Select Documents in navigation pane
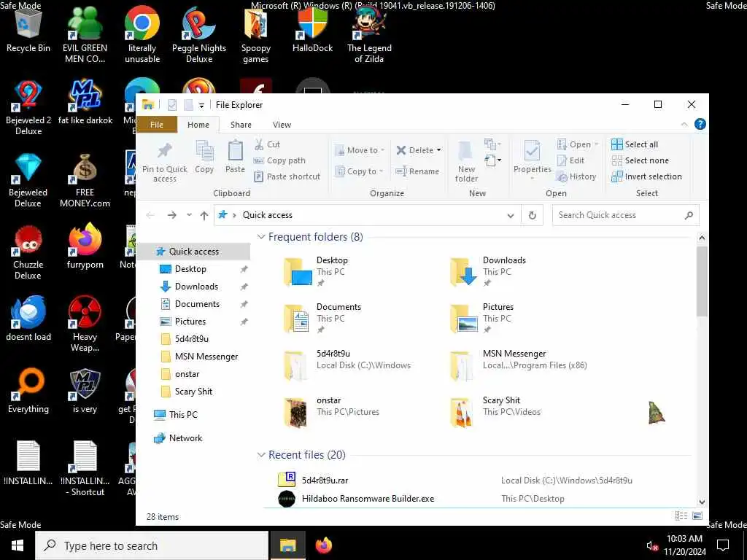Image resolution: width=747 pixels, height=560 pixels. point(197,304)
